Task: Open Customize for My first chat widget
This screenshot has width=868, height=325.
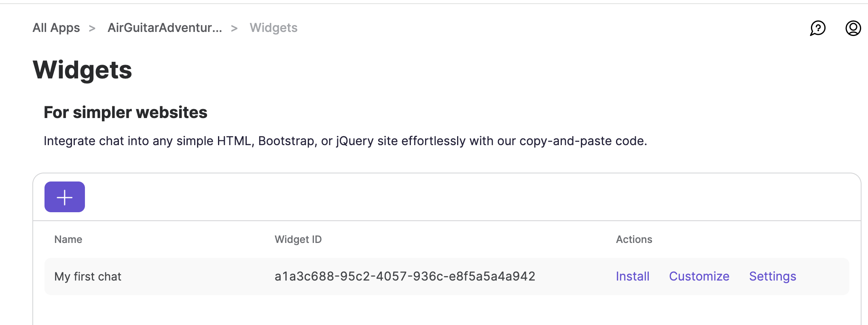Action: (x=699, y=276)
